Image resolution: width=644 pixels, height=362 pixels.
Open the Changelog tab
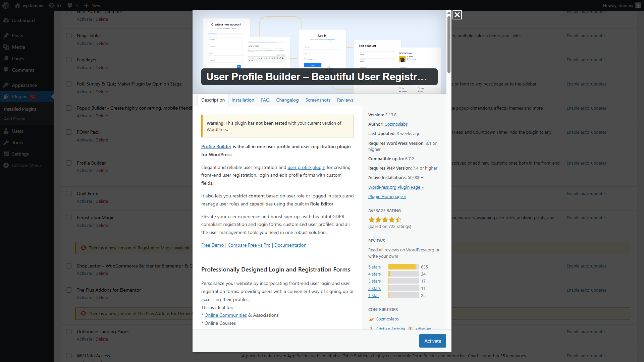tap(287, 100)
